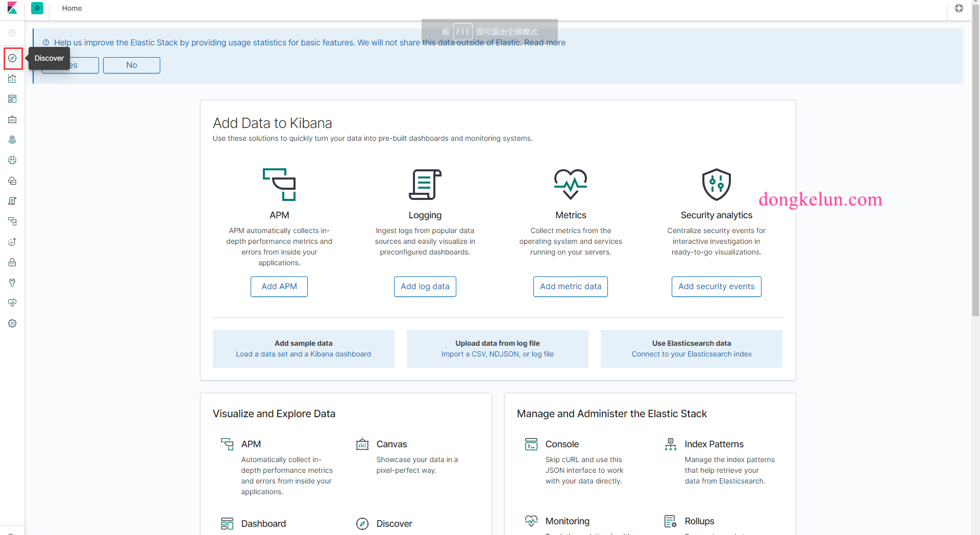Click the 'Metrics' title text in Add Data
Screen dimensions: 980x535
pos(571,215)
